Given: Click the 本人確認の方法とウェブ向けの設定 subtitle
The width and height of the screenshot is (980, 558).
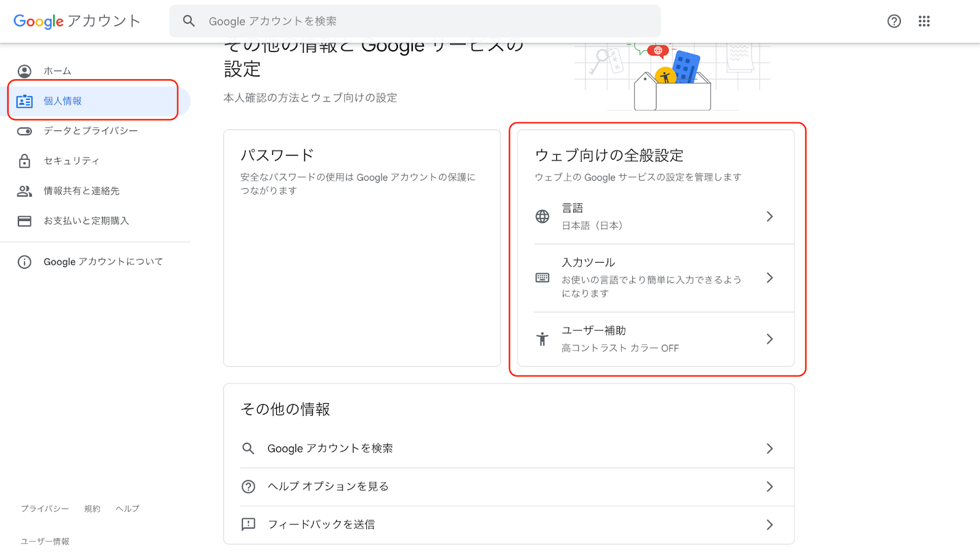Looking at the screenshot, I should [311, 98].
